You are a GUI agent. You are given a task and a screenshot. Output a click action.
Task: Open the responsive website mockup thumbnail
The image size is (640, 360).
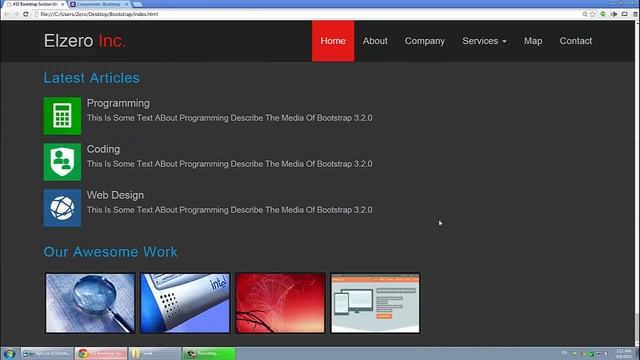tap(375, 303)
